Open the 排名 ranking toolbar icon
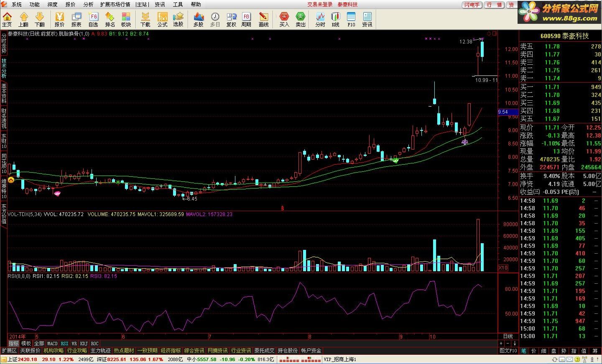Viewport: 602px width, 364px height. (x=110, y=19)
